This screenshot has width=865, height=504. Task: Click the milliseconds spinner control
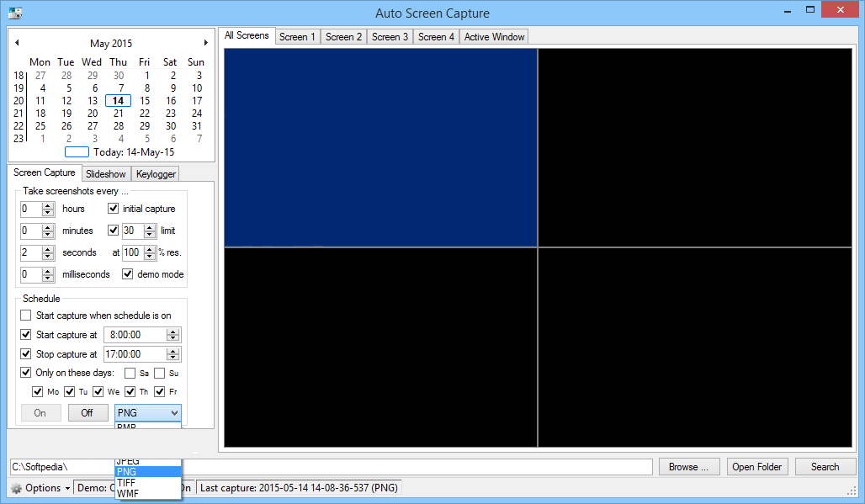coord(48,274)
